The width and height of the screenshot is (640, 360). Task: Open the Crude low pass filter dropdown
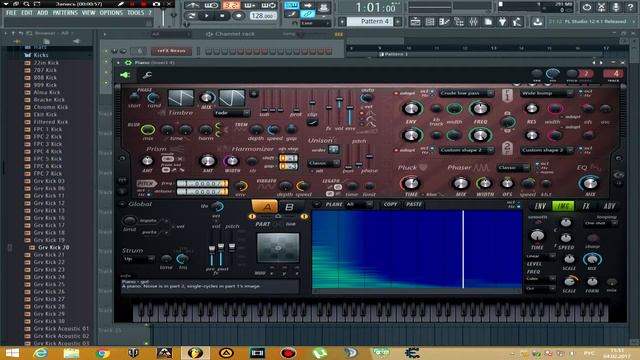(x=467, y=93)
